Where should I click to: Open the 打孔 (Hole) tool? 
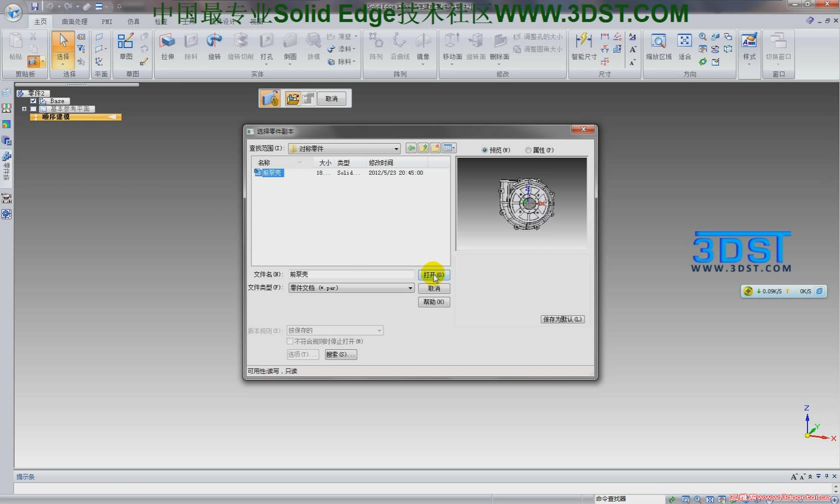(x=266, y=48)
